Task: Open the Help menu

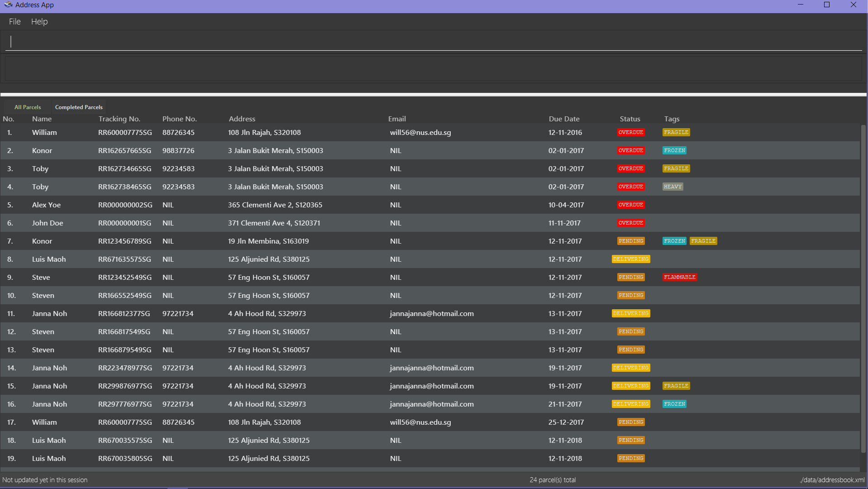Action: (x=39, y=22)
